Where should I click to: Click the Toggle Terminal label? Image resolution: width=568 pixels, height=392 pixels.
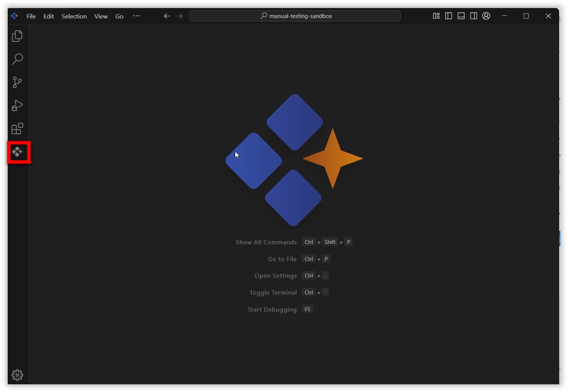[x=273, y=292]
